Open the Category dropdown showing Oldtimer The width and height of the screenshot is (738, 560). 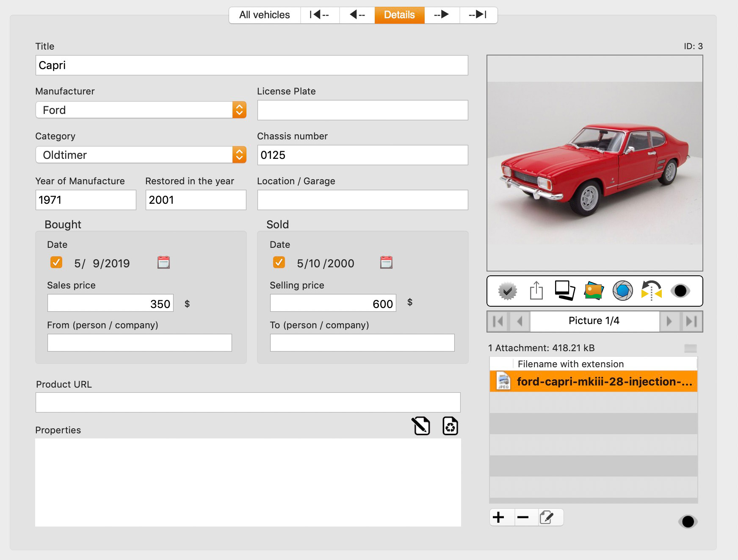click(x=141, y=155)
